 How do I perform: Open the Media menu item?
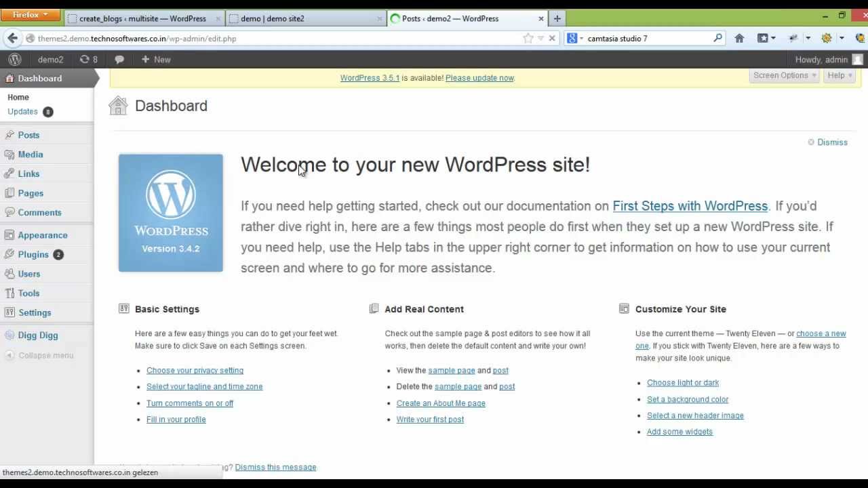click(x=31, y=155)
